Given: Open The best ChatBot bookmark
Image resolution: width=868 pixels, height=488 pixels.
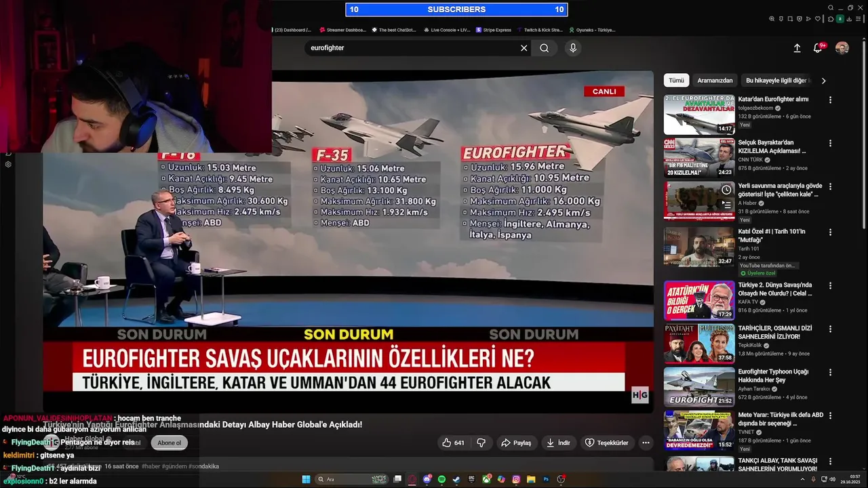Looking at the screenshot, I should [x=393, y=30].
